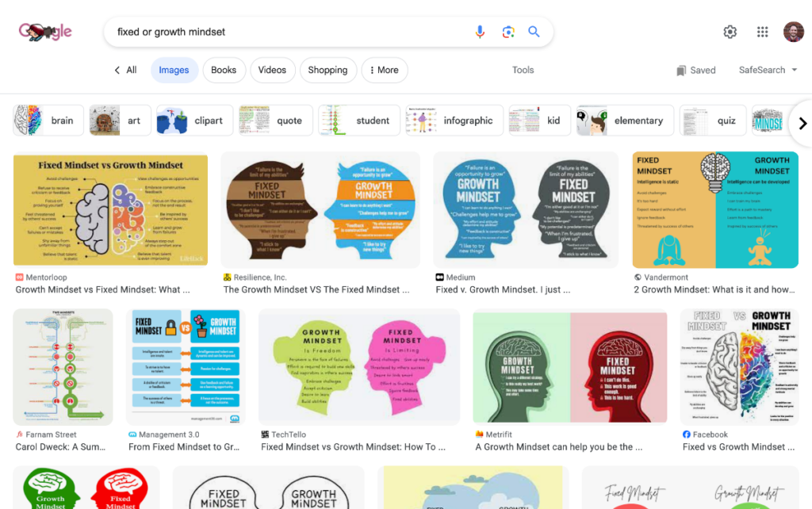Filter images by the brain chip
The width and height of the screenshot is (812, 509).
coord(48,121)
